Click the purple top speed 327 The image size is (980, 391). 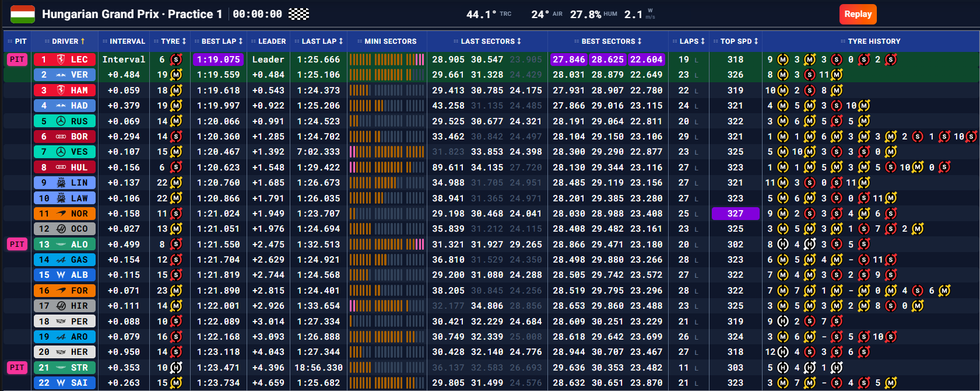pyautogui.click(x=735, y=214)
